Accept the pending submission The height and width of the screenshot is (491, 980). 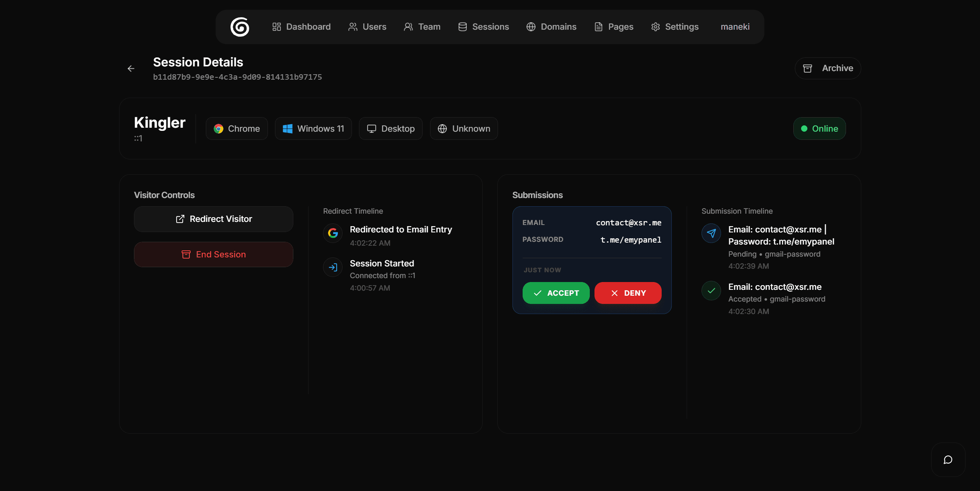tap(556, 293)
